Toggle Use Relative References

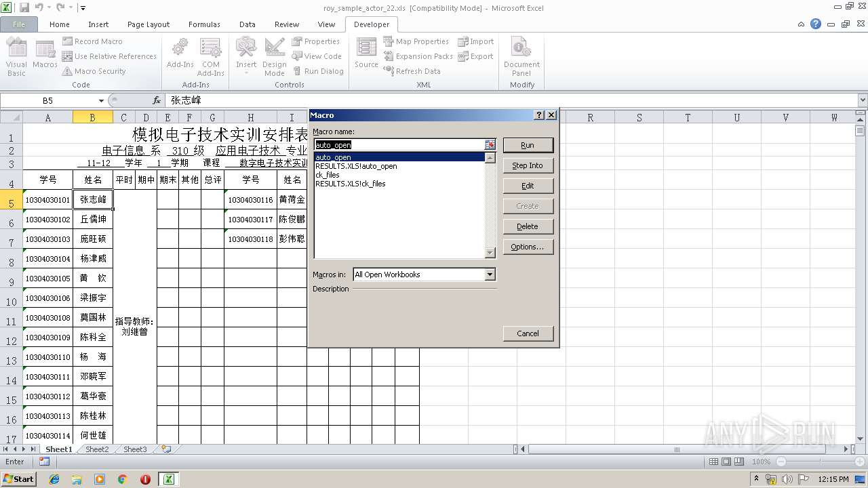click(109, 56)
